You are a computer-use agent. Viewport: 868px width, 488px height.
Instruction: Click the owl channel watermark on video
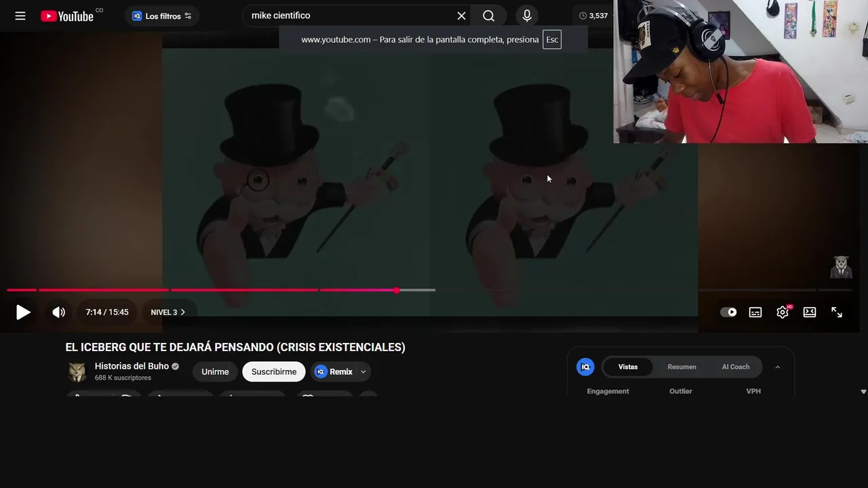(x=841, y=267)
